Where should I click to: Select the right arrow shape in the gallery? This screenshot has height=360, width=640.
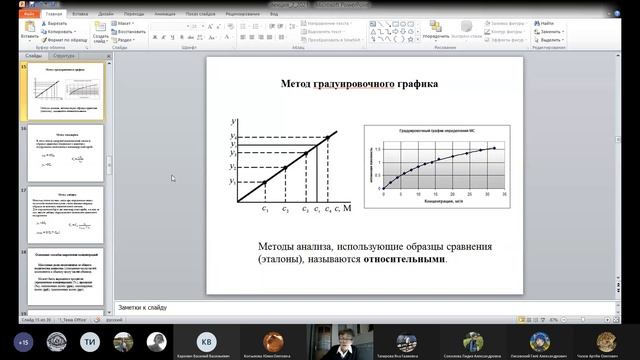tap(396, 31)
